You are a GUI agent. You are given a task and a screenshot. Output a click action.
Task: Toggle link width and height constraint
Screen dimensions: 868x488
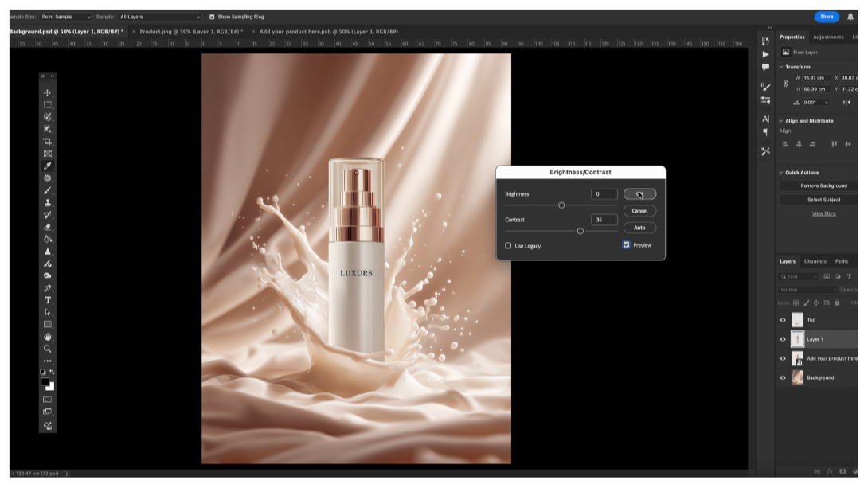(x=785, y=84)
